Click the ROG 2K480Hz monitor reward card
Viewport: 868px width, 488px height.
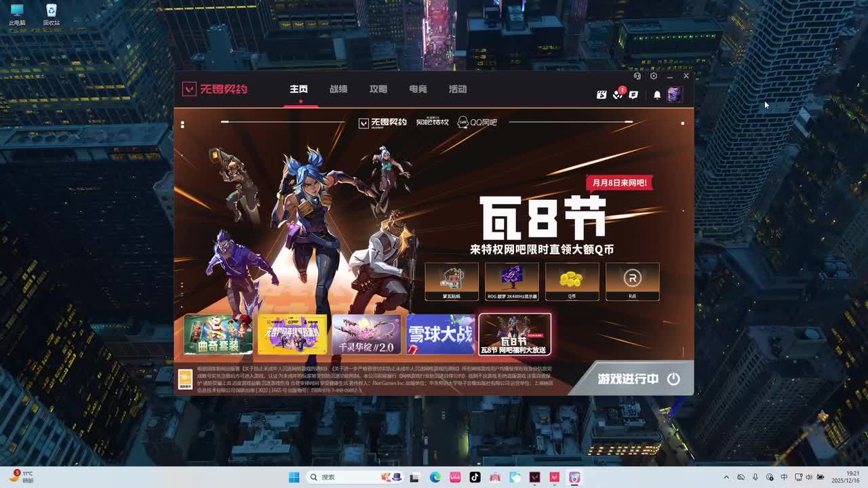pyautogui.click(x=512, y=281)
